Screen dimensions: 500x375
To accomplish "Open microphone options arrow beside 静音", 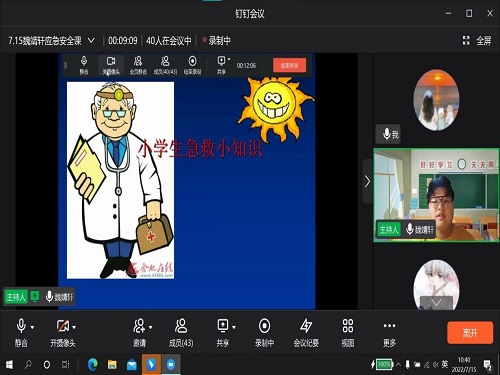I will point(32,327).
